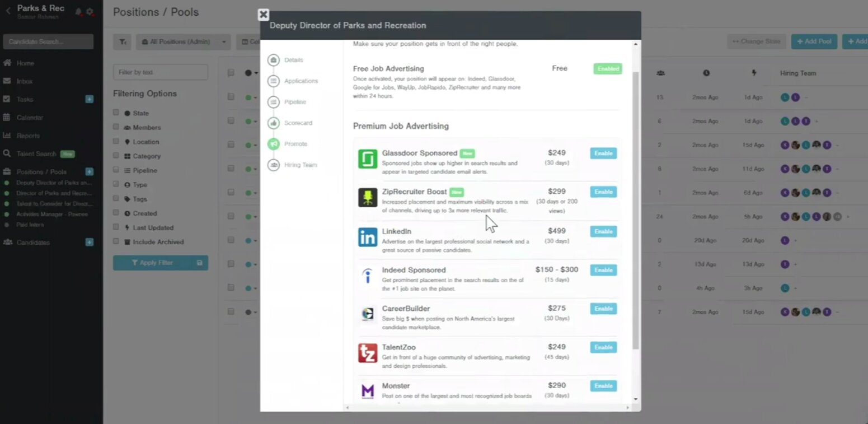Open Reports in left sidebar
Image resolution: width=868 pixels, height=424 pixels.
pyautogui.click(x=28, y=136)
